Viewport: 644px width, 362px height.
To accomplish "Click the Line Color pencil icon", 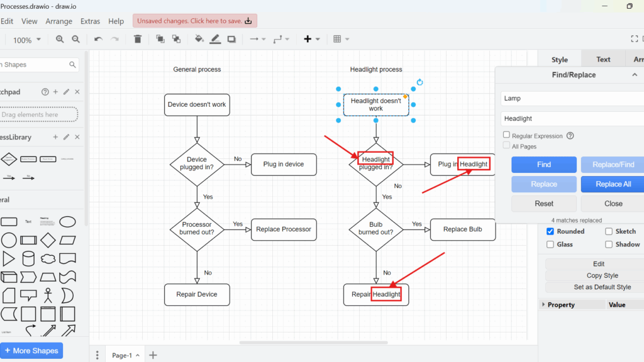I will point(215,39).
